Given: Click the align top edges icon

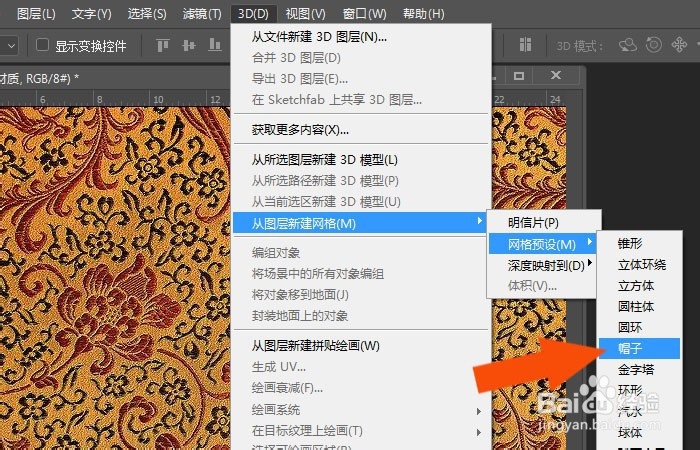Looking at the screenshot, I should [x=163, y=45].
